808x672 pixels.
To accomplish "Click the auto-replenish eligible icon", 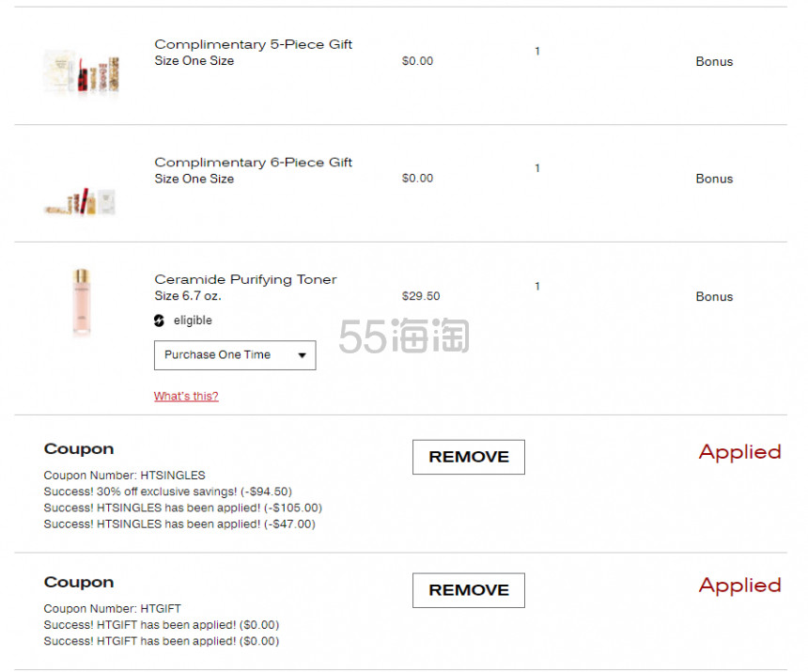I will pos(159,320).
